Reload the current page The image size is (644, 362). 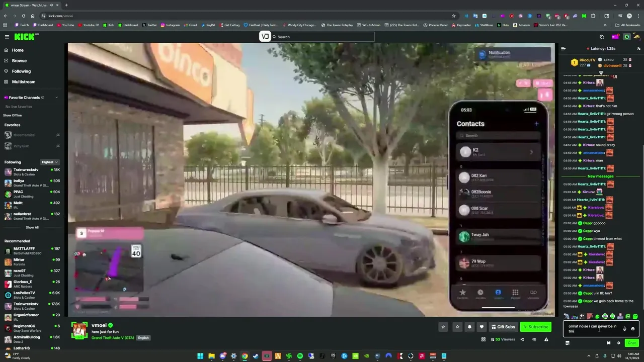tap(23, 16)
